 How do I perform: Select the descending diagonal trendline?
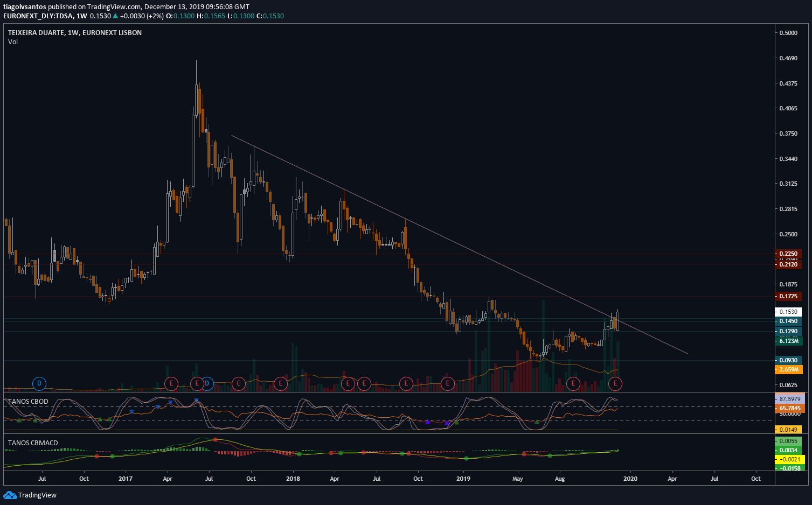(460, 244)
